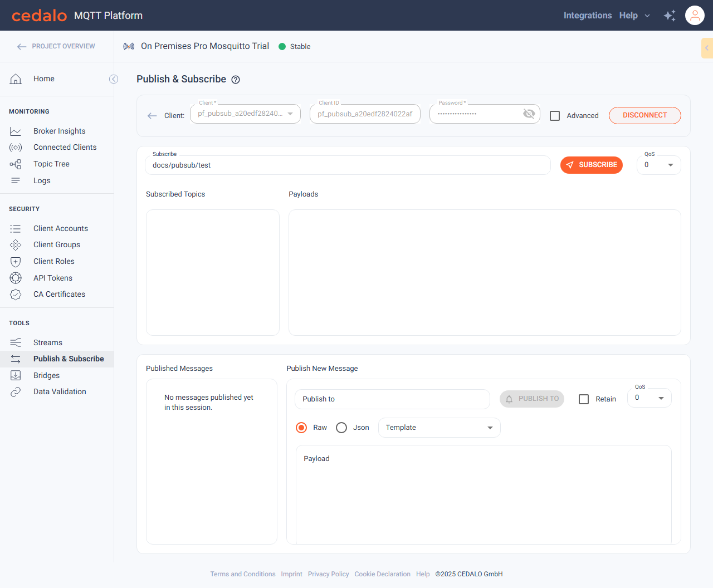The height and width of the screenshot is (588, 713).
Task: Open the user profile avatar
Action: coord(695,16)
